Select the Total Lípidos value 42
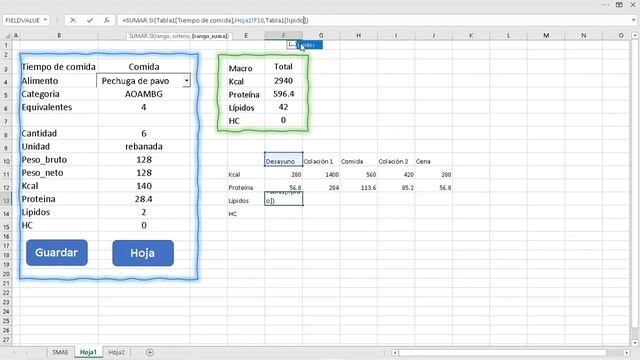The image size is (640, 360). 284,107
